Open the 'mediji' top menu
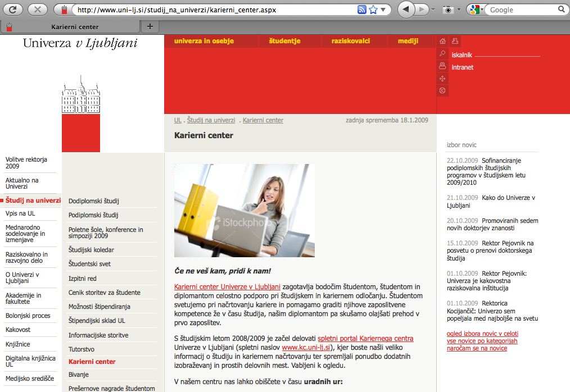Image resolution: width=570 pixels, height=392 pixels. click(x=408, y=41)
